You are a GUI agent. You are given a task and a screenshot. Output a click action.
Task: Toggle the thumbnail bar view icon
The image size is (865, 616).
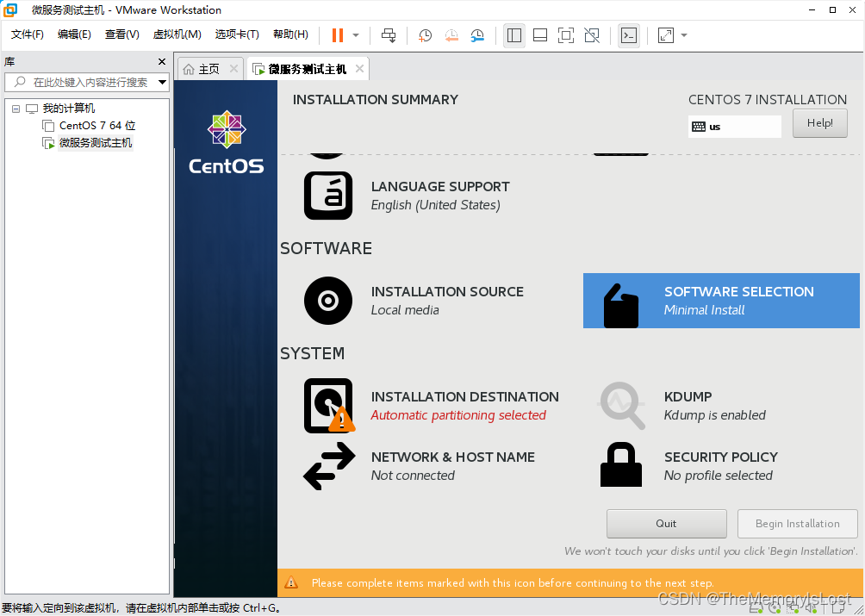click(540, 35)
